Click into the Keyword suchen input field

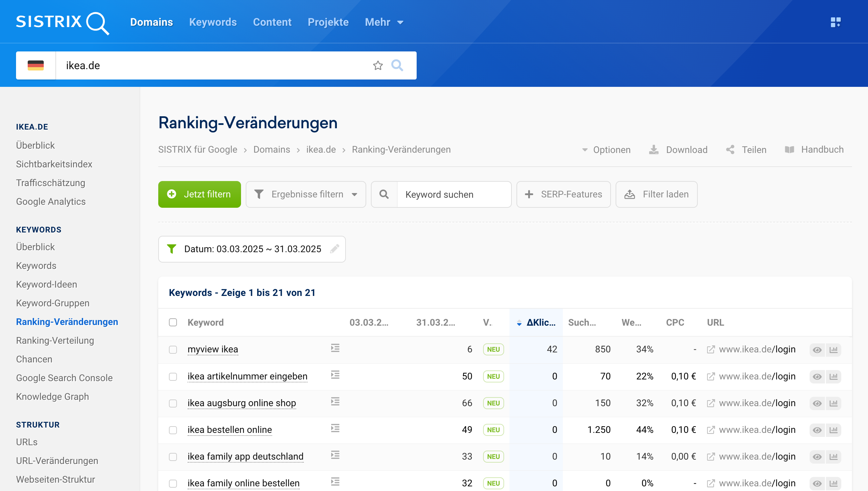[454, 195]
